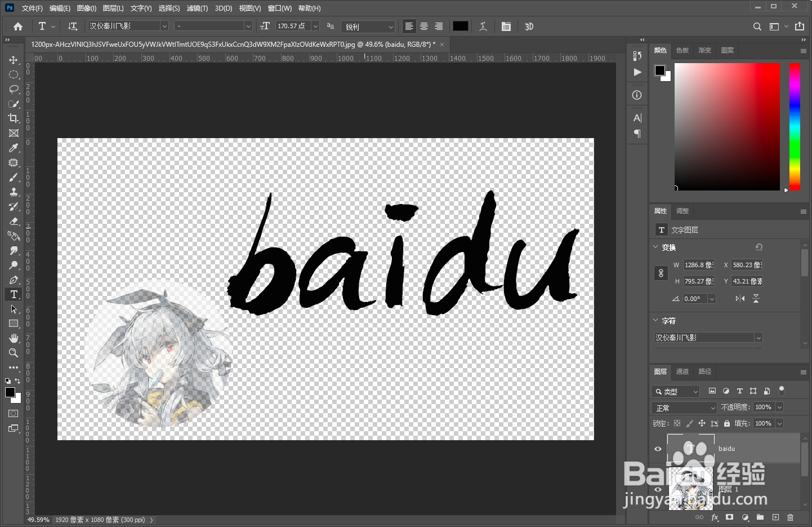Select the Move tool
Viewport: 812px width, 527px height.
[x=14, y=60]
